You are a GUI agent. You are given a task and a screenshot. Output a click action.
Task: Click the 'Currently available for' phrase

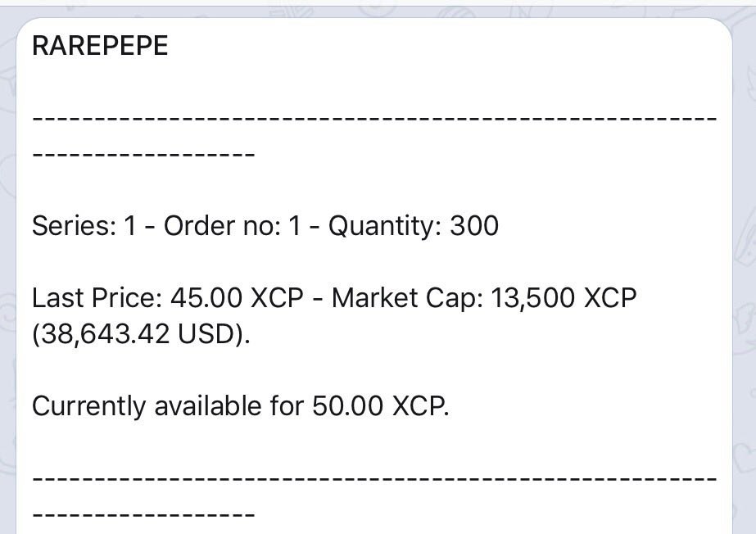[168, 405]
